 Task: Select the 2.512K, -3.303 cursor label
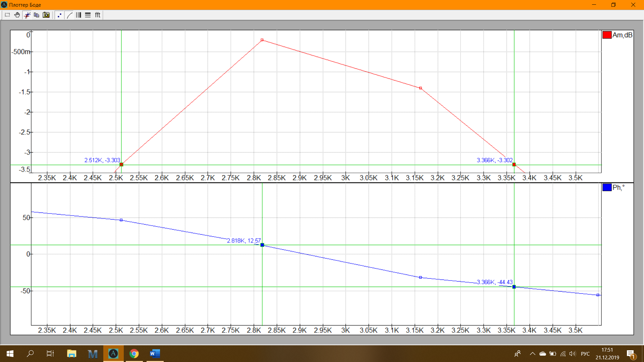[102, 160]
